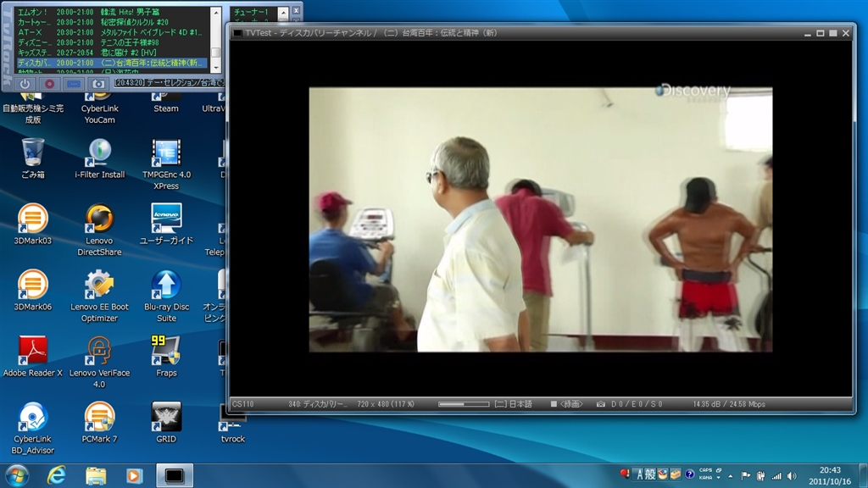Image resolution: width=868 pixels, height=488 pixels.
Task: Select the AT-X program row in TvRock
Action: (x=110, y=32)
